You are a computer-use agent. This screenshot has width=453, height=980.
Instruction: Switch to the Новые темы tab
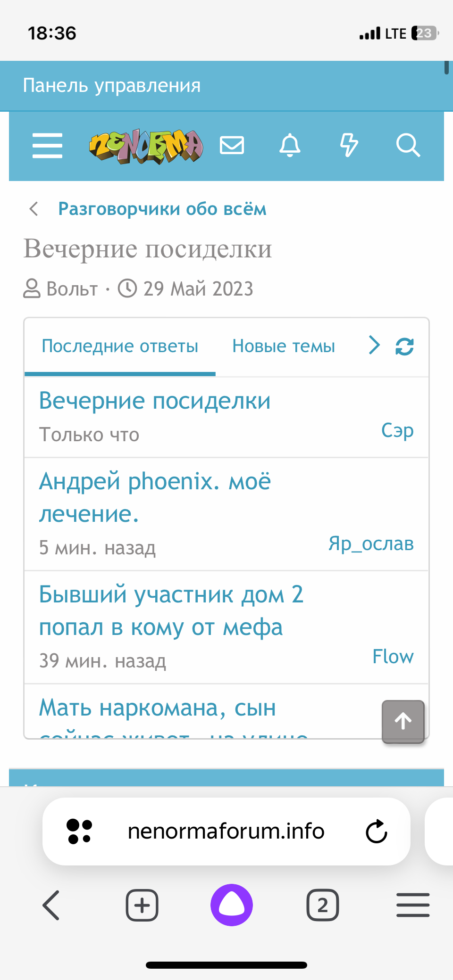pos(284,346)
